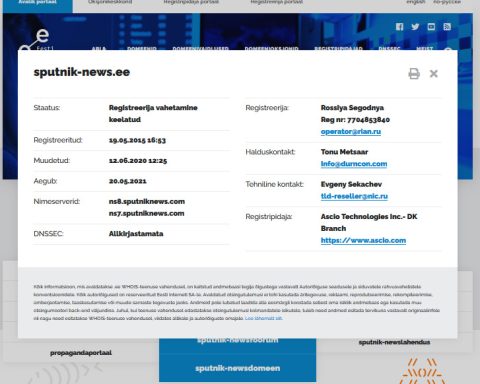
Task: Open the YouTube social icon
Action: [431, 27]
